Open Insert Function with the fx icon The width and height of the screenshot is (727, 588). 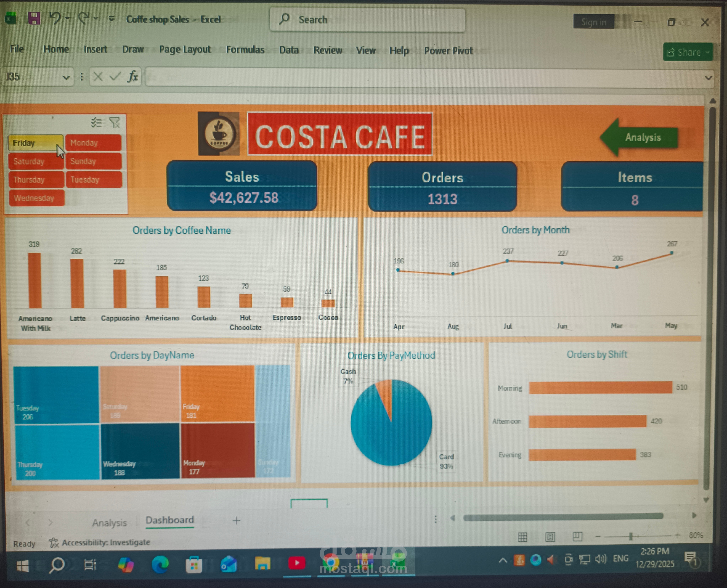[x=133, y=76]
